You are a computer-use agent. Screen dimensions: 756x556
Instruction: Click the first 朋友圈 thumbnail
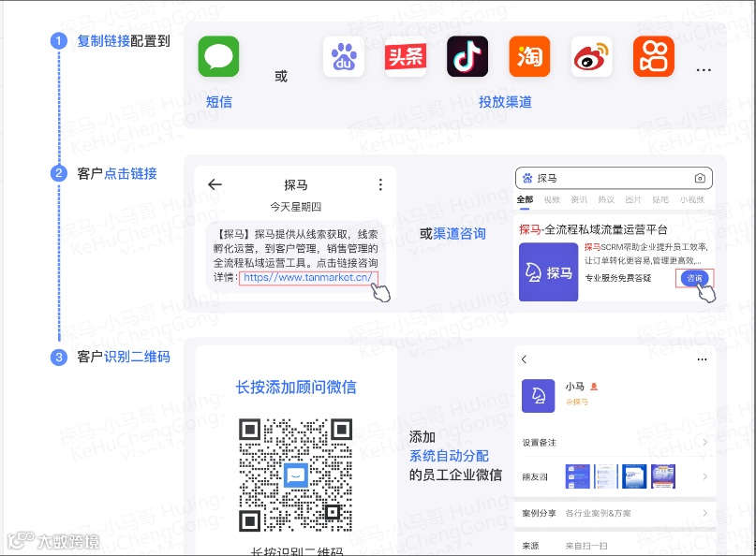578,476
